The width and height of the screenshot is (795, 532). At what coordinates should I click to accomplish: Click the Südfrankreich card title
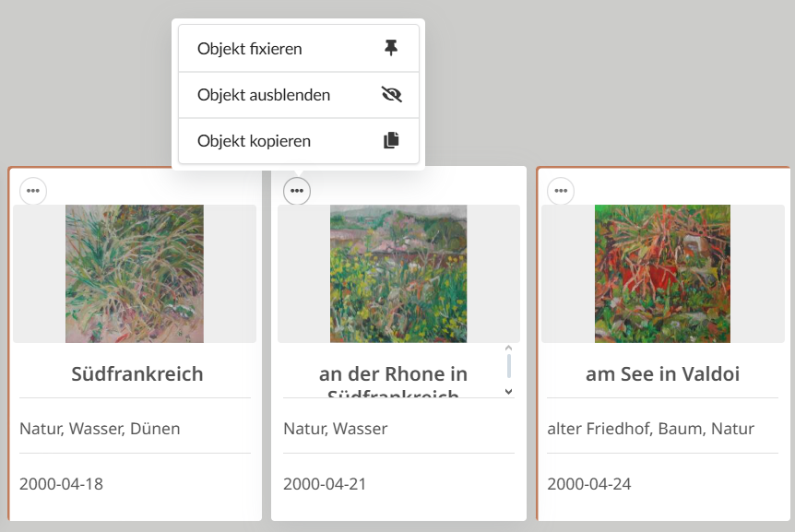point(137,374)
